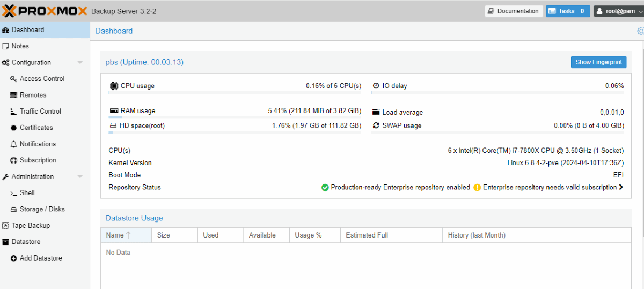Open Storage / Disks in sidebar

(42, 209)
